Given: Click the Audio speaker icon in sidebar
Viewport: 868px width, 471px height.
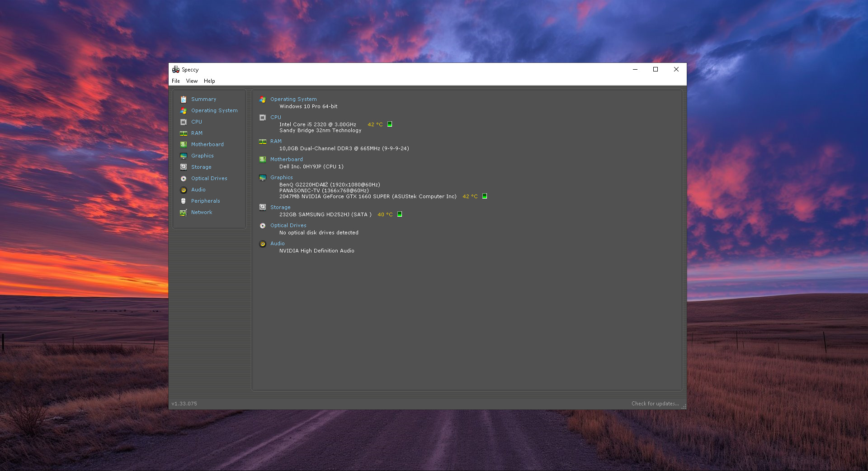Looking at the screenshot, I should tap(184, 190).
